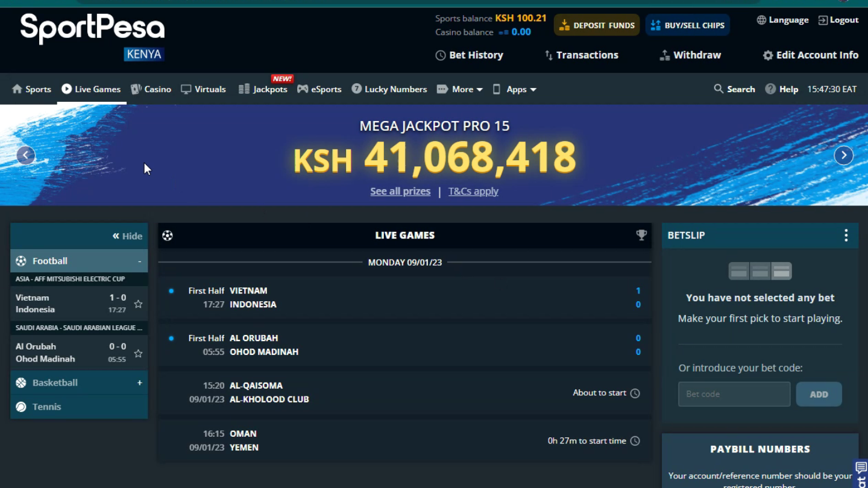Click the trophy icon in Live Games header
Viewport: 868px width, 488px height.
641,235
